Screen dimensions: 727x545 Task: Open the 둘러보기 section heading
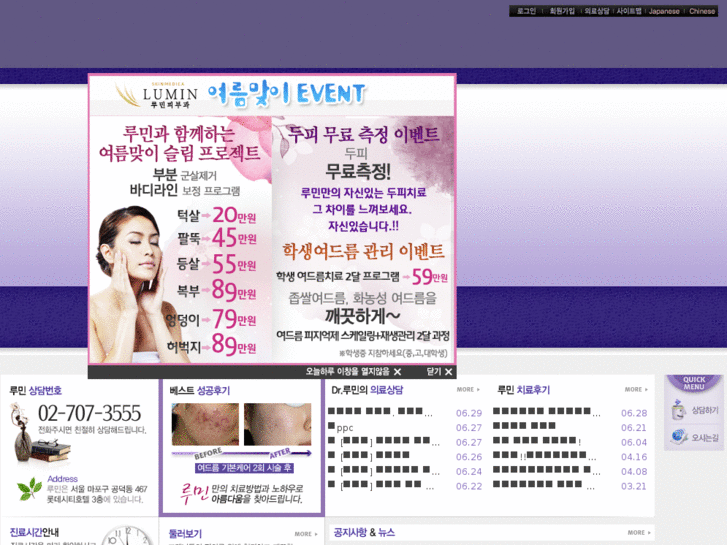[185, 534]
